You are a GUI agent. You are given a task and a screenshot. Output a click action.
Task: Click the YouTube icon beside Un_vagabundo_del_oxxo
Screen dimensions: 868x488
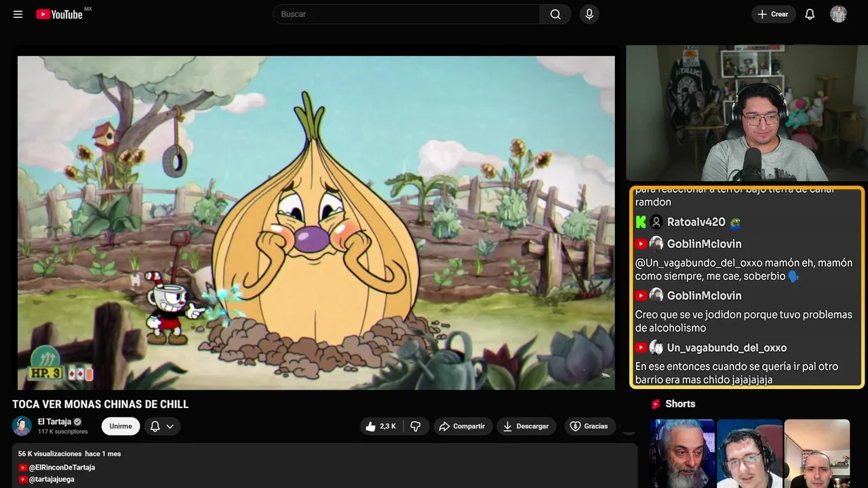tap(641, 348)
